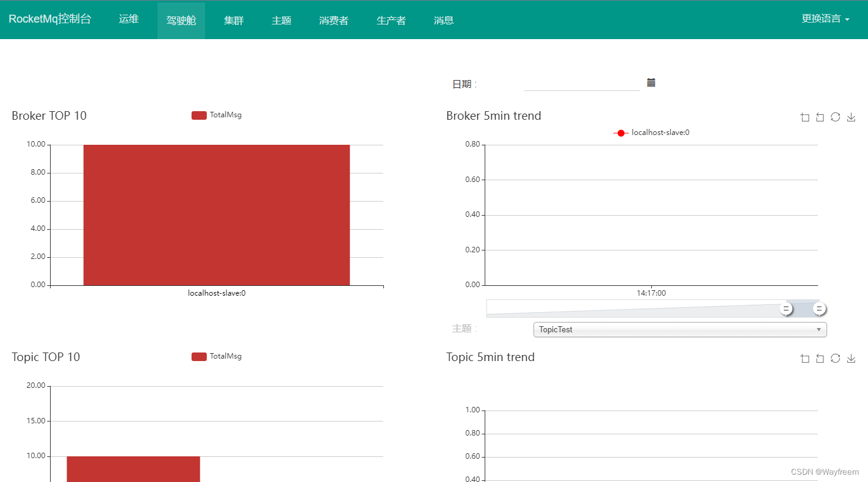Click the Broker 5min trend title
The height and width of the screenshot is (482, 868).
(x=494, y=115)
